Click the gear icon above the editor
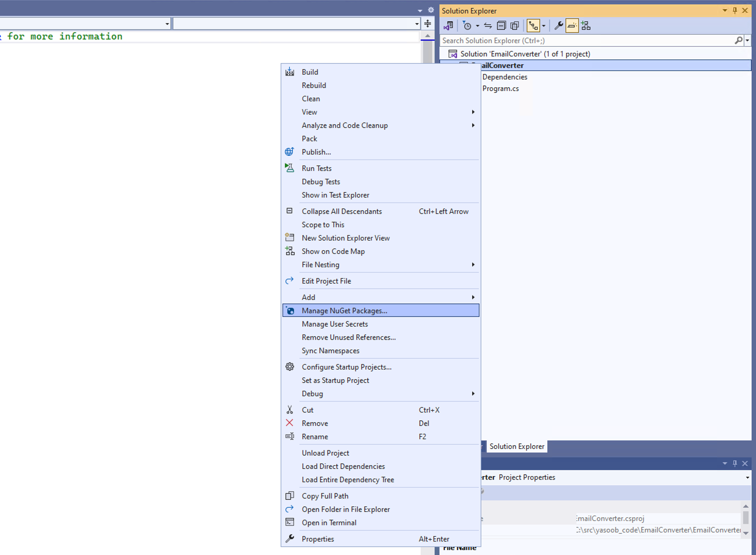756x555 pixels. (x=431, y=10)
